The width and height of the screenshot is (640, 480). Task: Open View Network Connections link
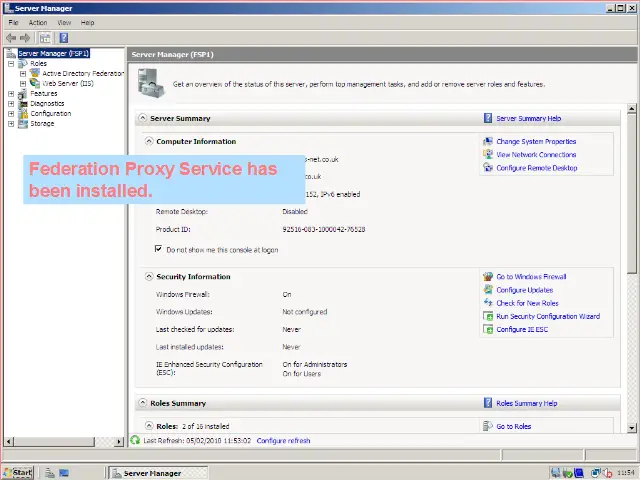(536, 155)
